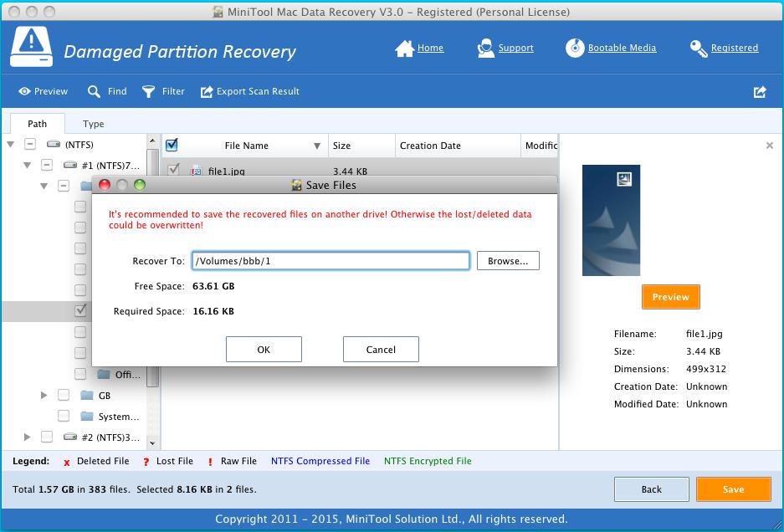Toggle the (NTFS) root disk checkbox
The image size is (784, 532).
[30, 145]
